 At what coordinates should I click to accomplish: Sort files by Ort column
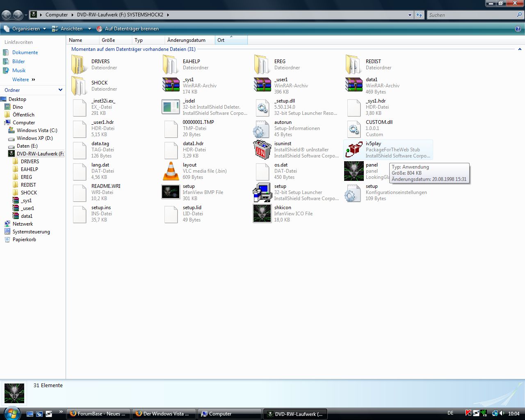pyautogui.click(x=231, y=40)
